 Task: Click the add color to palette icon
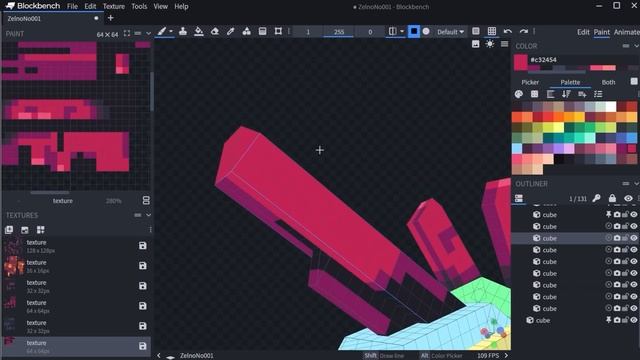coord(582,94)
